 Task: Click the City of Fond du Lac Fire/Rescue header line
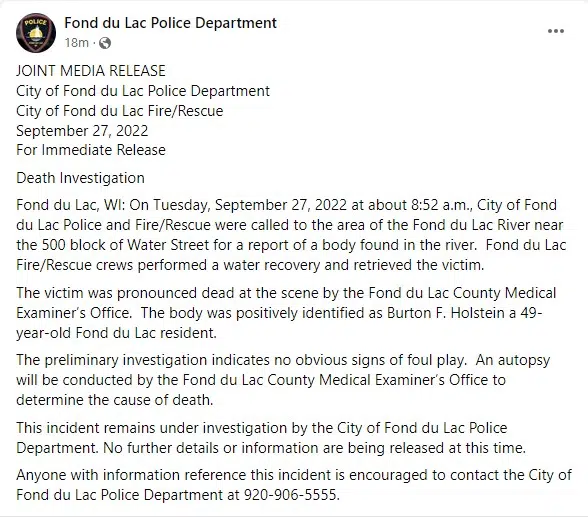[x=120, y=111]
